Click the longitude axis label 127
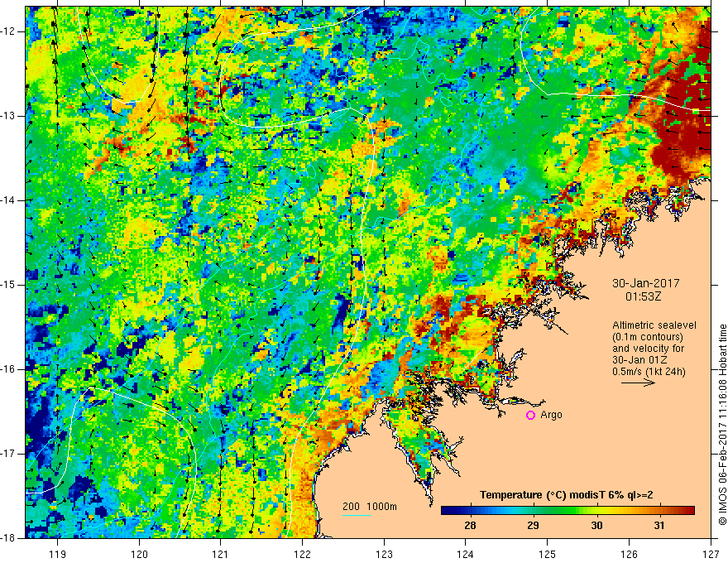 pos(711,554)
